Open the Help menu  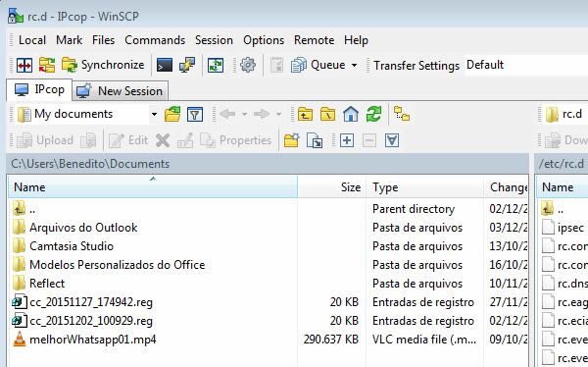tap(357, 40)
